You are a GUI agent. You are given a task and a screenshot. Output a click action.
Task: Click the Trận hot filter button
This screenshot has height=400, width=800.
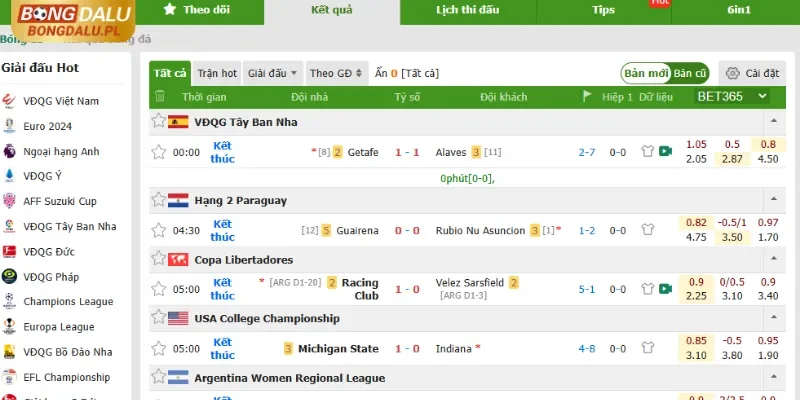pyautogui.click(x=217, y=73)
